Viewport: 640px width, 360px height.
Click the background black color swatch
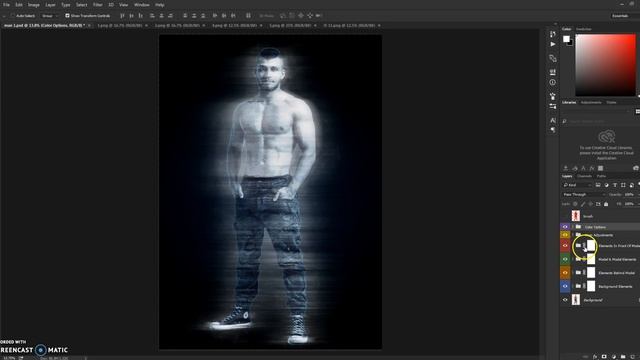571,43
